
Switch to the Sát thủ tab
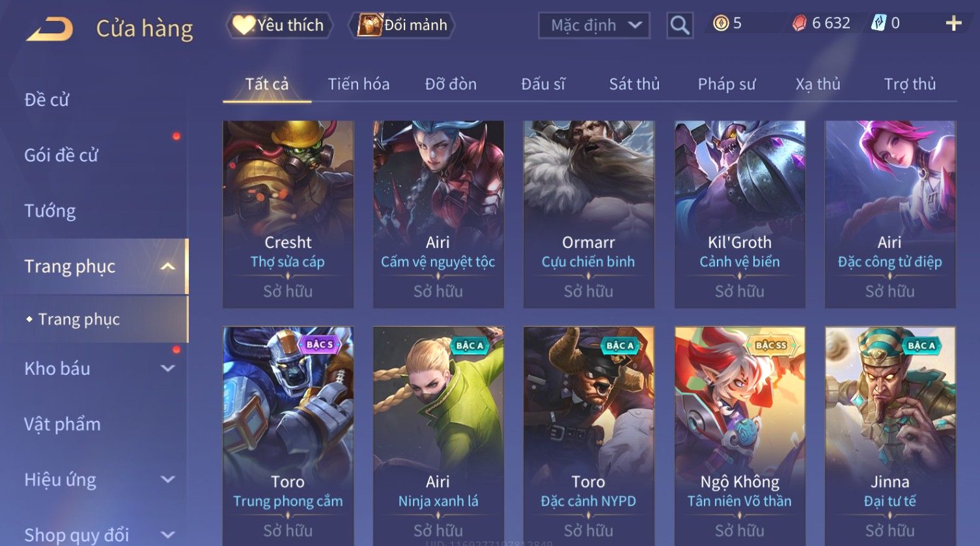[x=634, y=84]
